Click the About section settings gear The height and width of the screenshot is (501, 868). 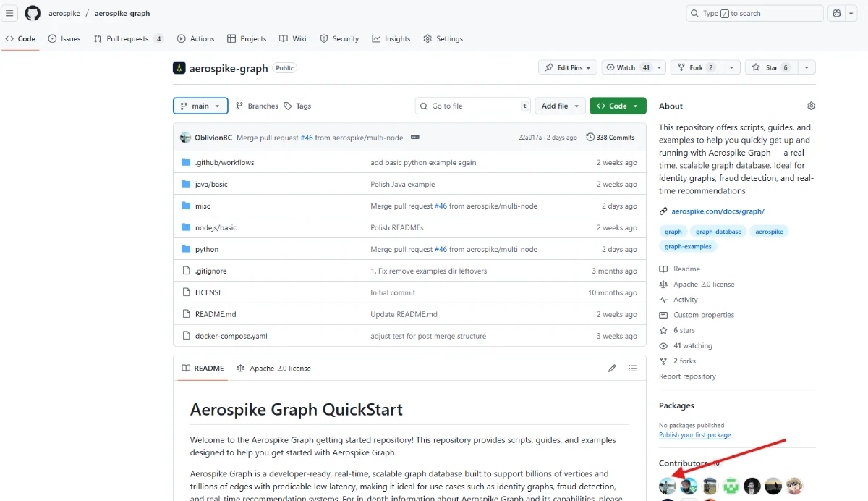point(811,106)
